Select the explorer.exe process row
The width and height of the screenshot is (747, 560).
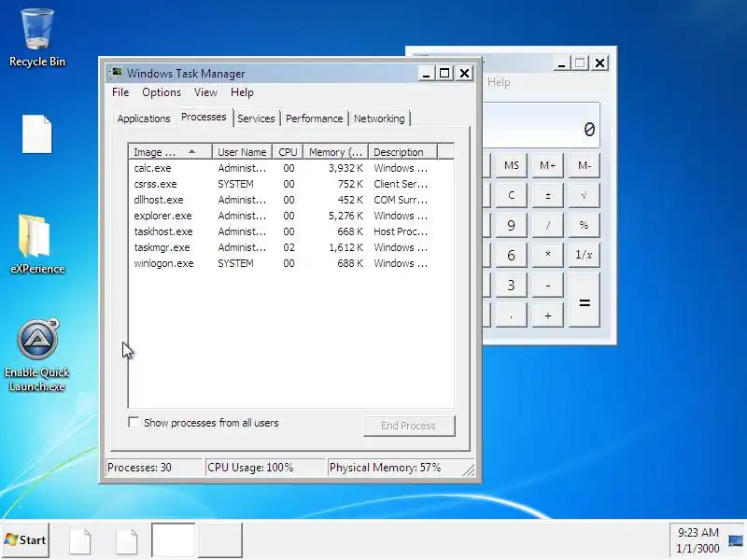290,216
